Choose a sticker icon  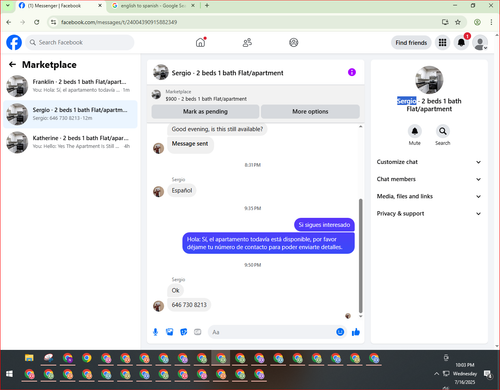point(184,332)
